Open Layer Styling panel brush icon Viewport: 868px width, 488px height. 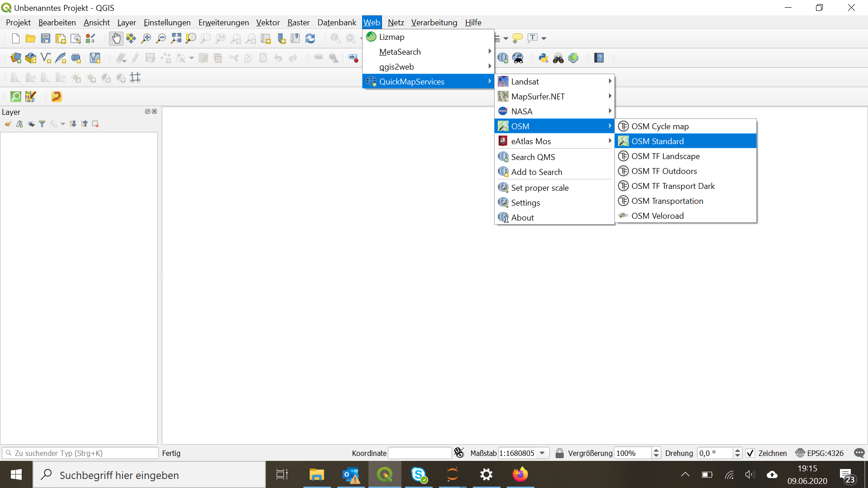8,124
